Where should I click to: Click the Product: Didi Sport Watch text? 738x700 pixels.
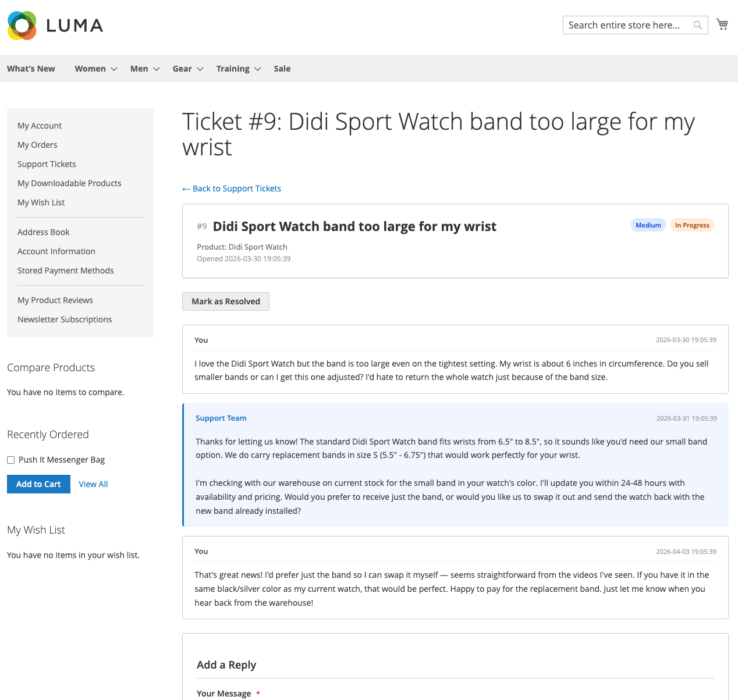point(242,247)
